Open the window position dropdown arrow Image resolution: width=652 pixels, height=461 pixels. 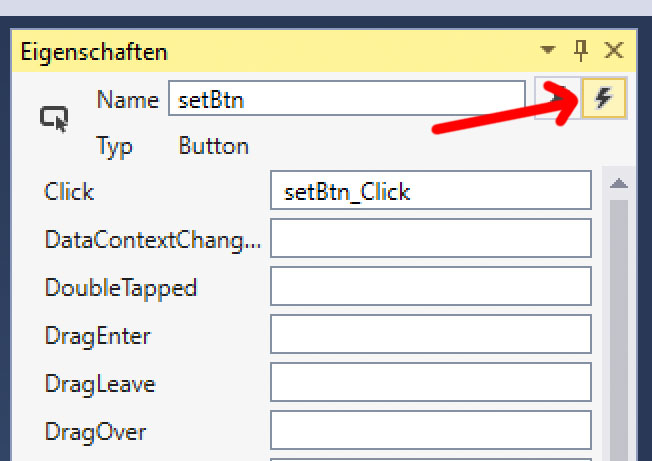547,51
